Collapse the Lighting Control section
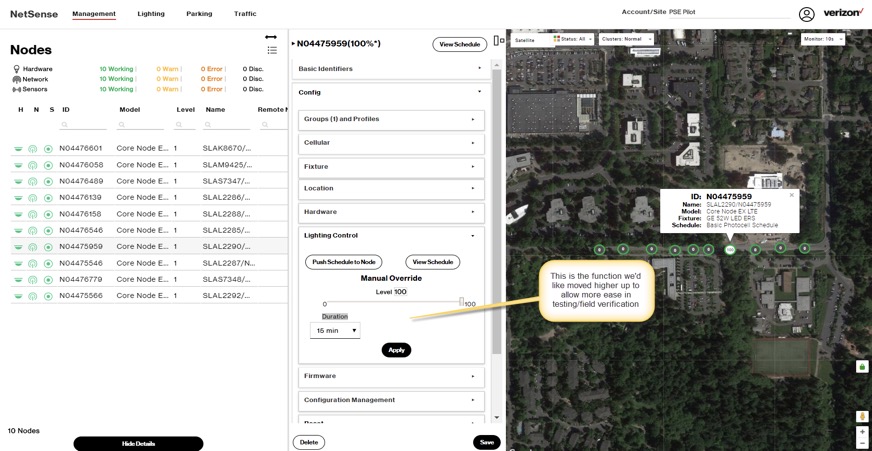The width and height of the screenshot is (872, 451). point(392,235)
